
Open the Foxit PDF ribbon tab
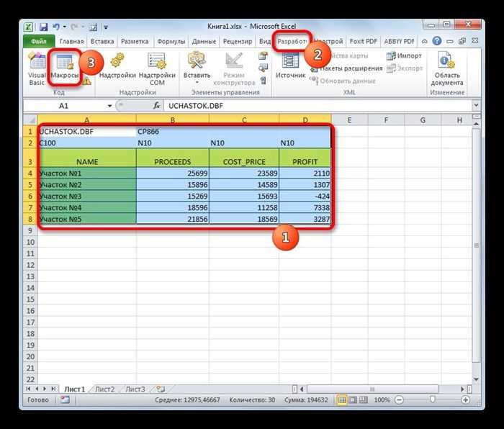tap(363, 42)
